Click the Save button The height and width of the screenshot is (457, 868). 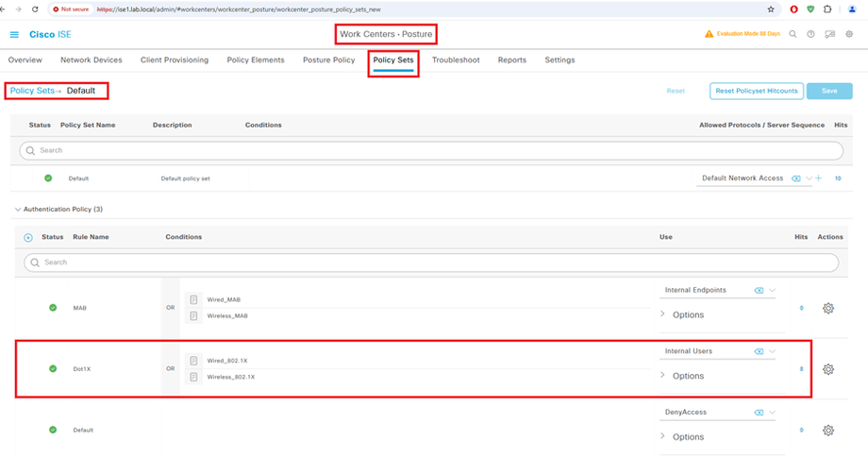(x=829, y=91)
